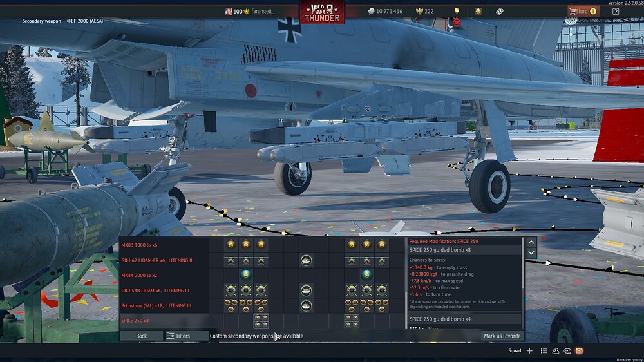Open the orange mail inbox icon

[579, 351]
